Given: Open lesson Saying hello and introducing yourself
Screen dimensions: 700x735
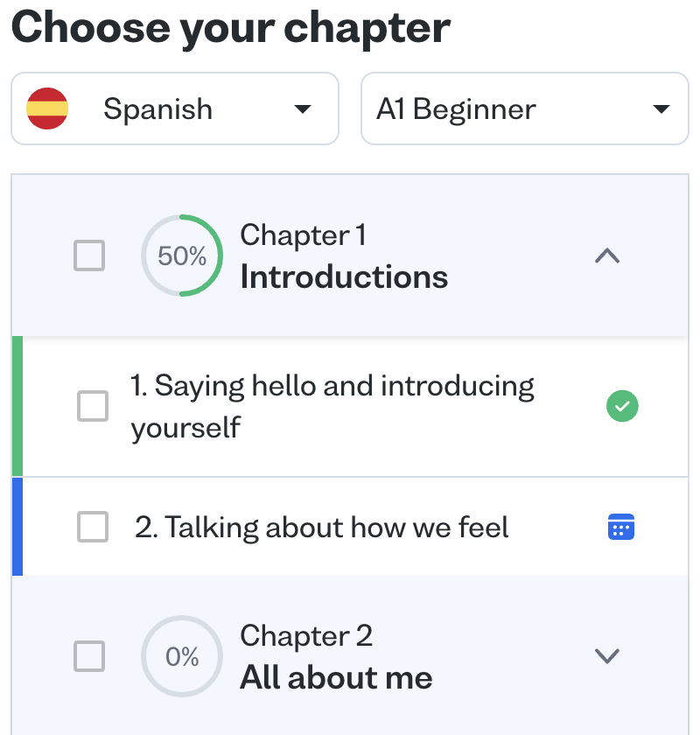Looking at the screenshot, I should (x=332, y=406).
